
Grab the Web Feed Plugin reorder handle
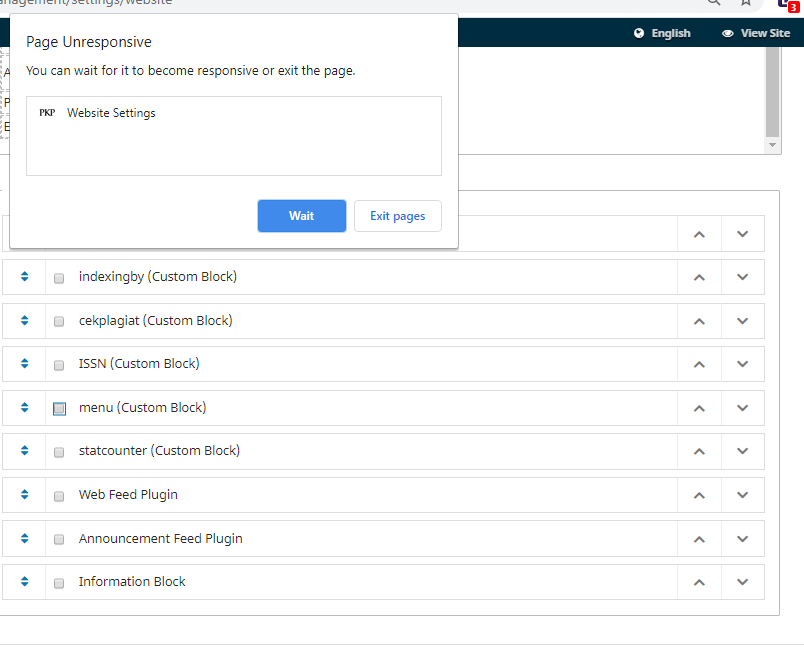coord(24,495)
